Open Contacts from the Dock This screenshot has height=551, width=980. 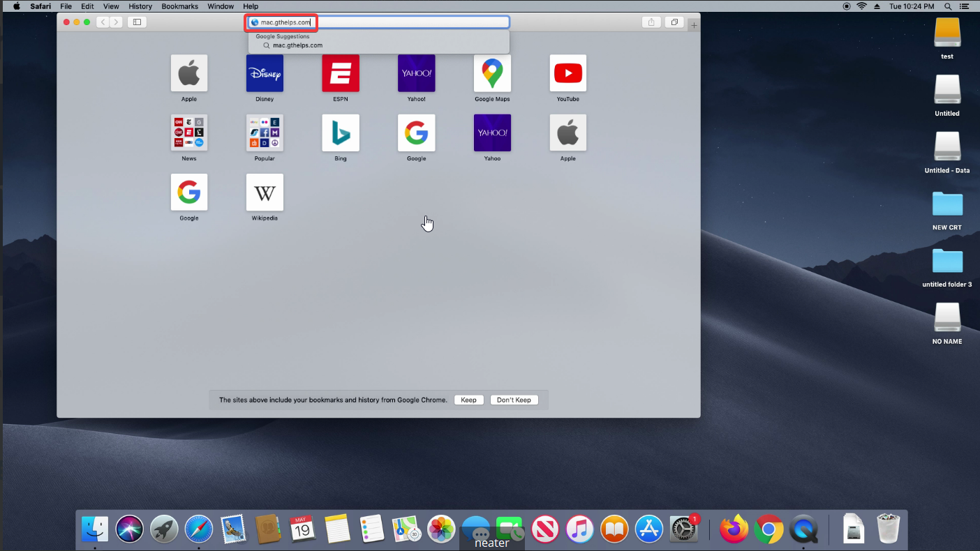(268, 530)
